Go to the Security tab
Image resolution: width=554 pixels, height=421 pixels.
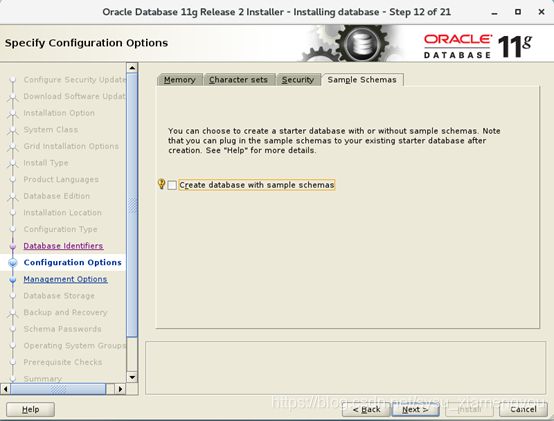298,80
